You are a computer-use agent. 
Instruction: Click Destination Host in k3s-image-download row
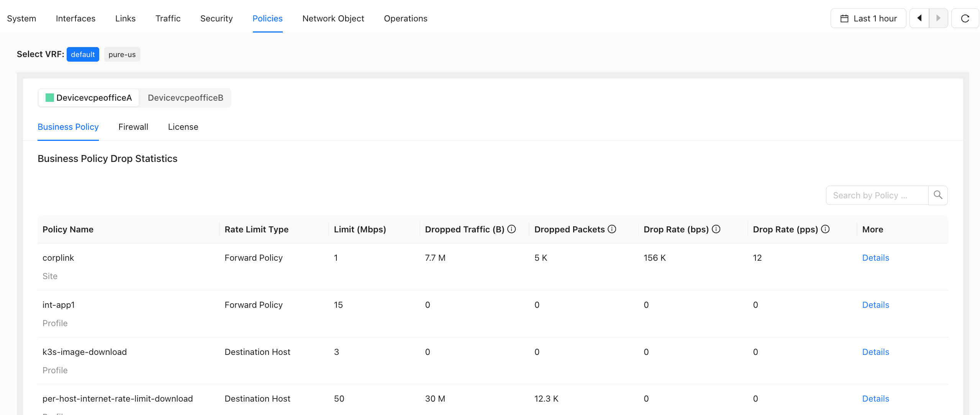click(x=257, y=352)
